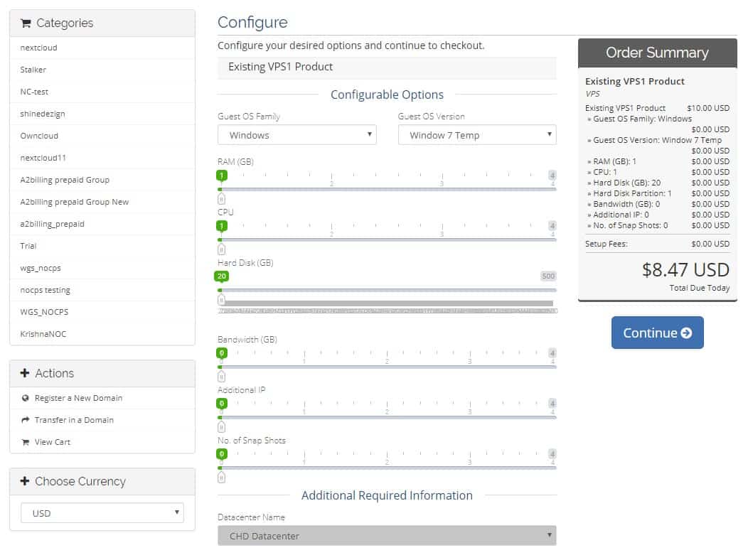The width and height of the screenshot is (748, 560).
Task: Click the share arrow icon beside Transfer in a Domain
Action: pos(26,420)
